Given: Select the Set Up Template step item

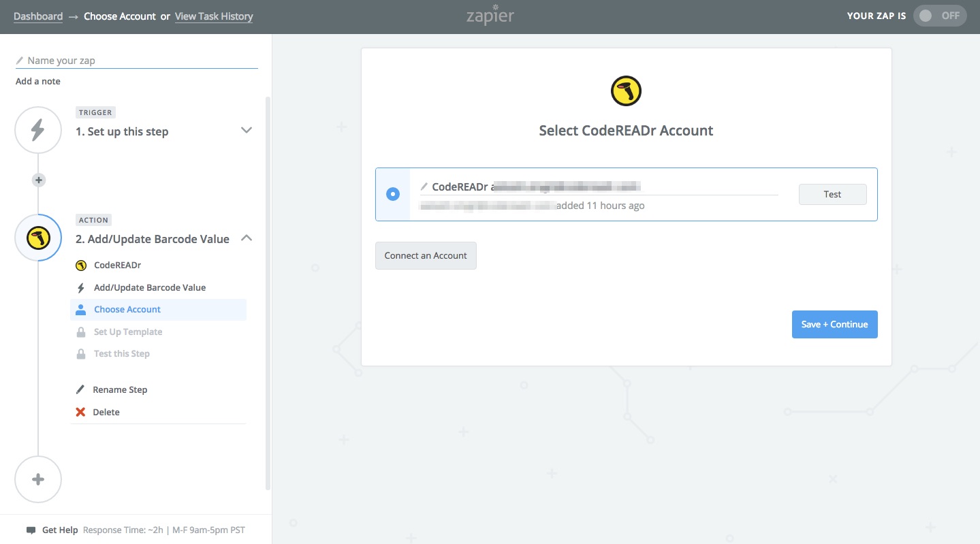Looking at the screenshot, I should [x=158, y=332].
